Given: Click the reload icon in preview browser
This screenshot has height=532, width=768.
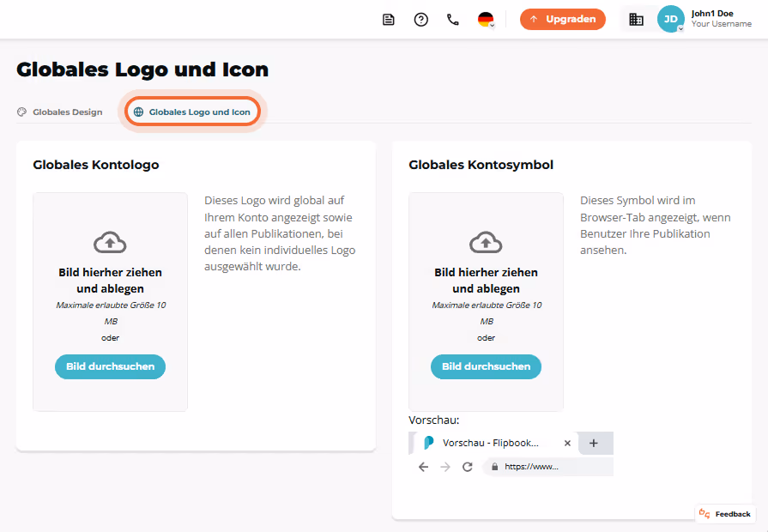Looking at the screenshot, I should (468, 467).
